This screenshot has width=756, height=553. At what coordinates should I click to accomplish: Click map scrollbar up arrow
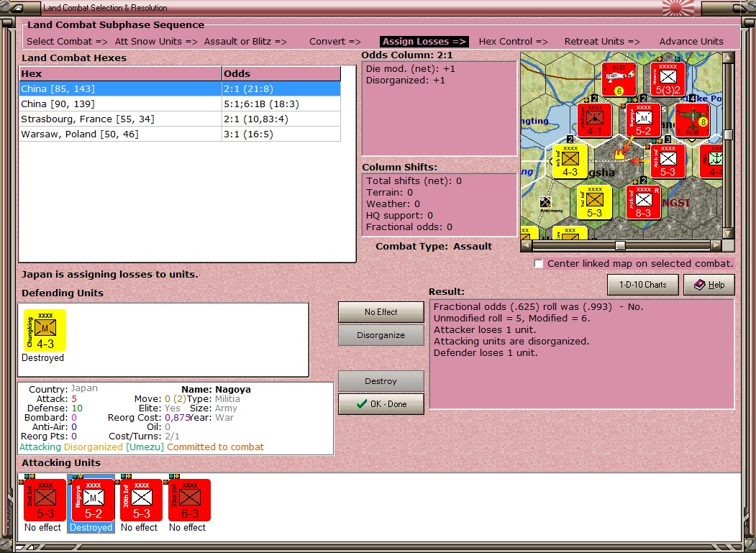click(728, 58)
